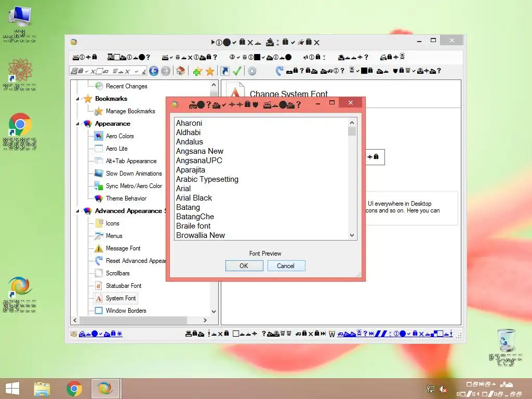Click Cancel in the font dialog
The image size is (532, 399).
pos(286,265)
